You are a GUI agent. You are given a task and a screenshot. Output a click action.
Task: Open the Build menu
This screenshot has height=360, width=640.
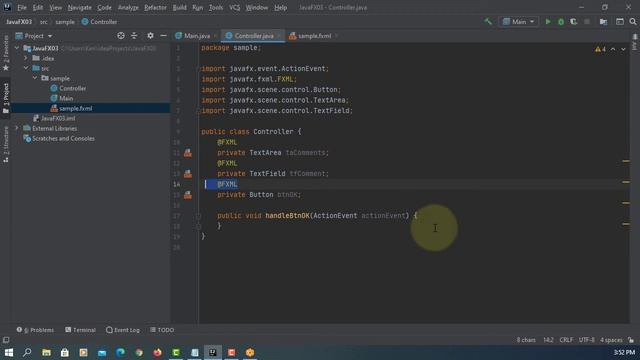click(179, 7)
